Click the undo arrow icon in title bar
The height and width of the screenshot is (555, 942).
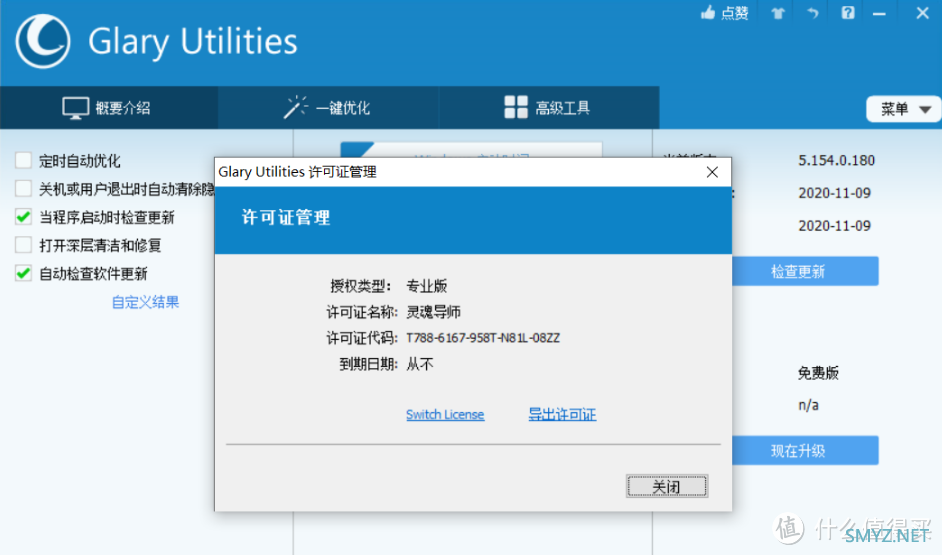812,13
